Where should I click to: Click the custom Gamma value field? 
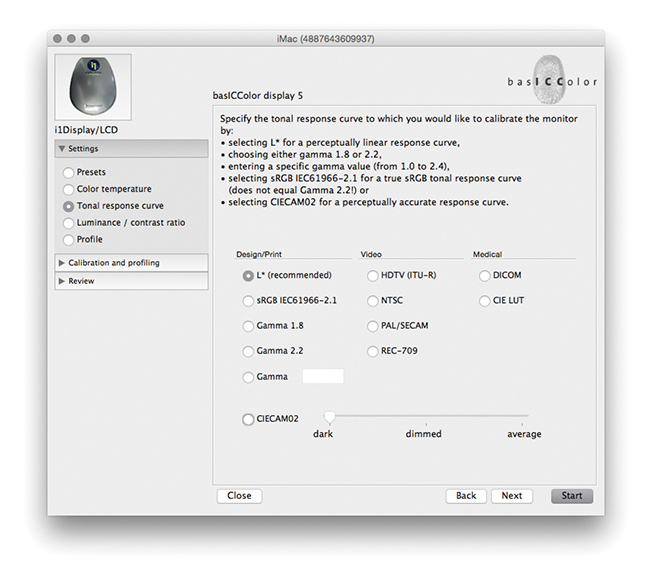323,376
